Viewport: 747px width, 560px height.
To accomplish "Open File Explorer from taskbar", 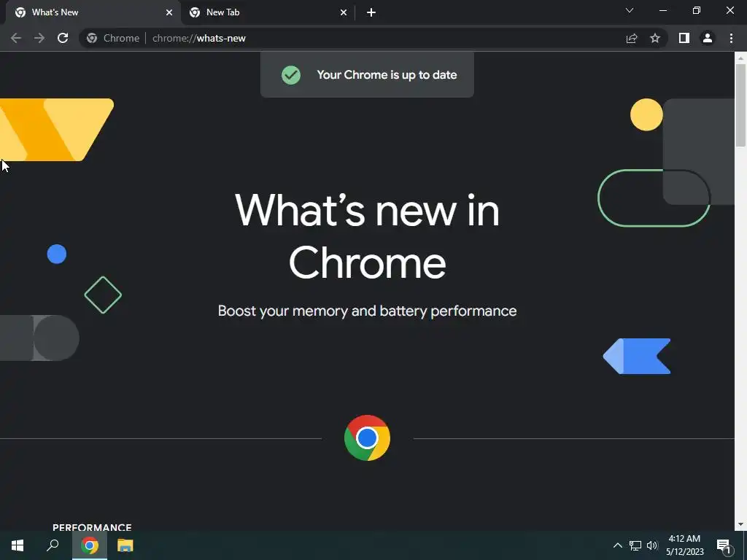I will coord(125,545).
